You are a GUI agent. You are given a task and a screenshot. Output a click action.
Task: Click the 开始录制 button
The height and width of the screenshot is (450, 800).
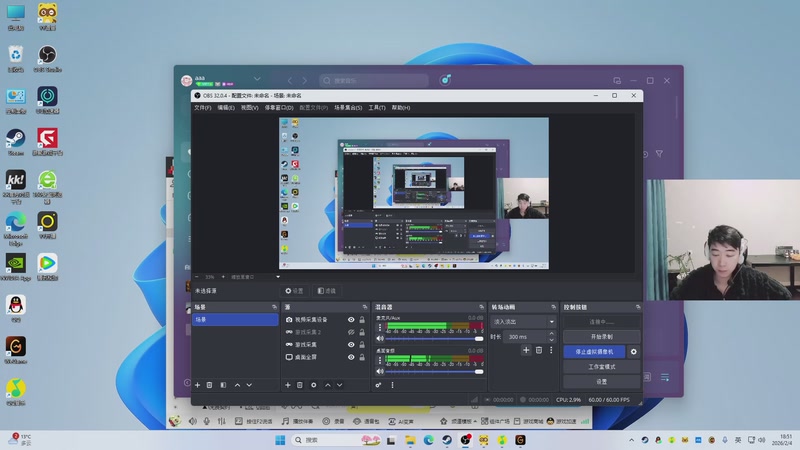601,337
